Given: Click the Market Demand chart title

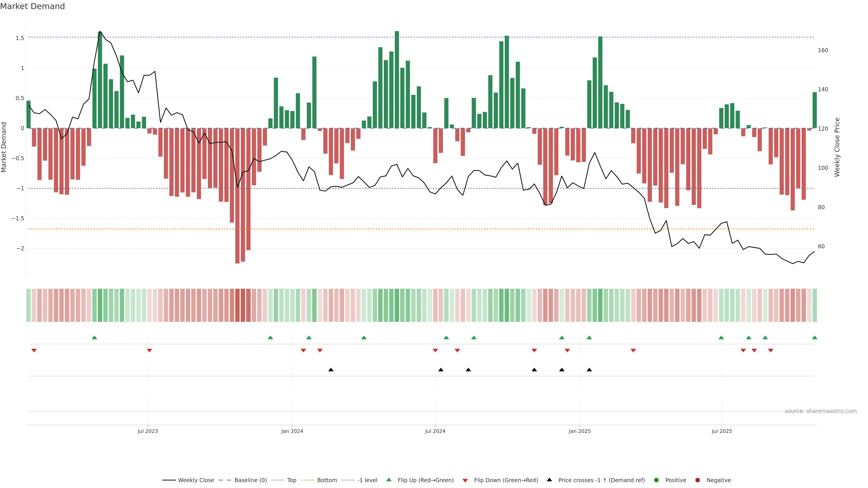Looking at the screenshot, I should [x=32, y=6].
